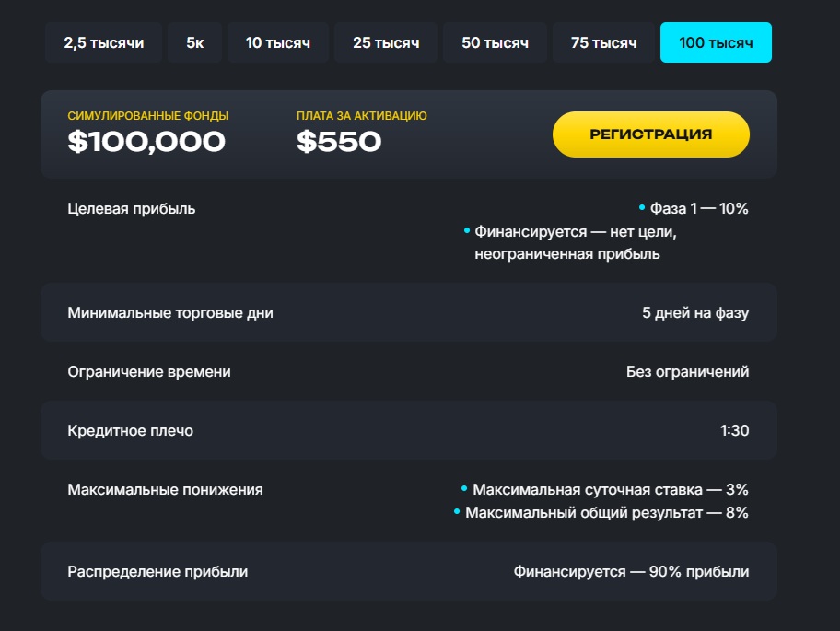Click the $100,000 simulated funds amount
Image resolution: width=840 pixels, height=631 pixels.
pyautogui.click(x=146, y=142)
